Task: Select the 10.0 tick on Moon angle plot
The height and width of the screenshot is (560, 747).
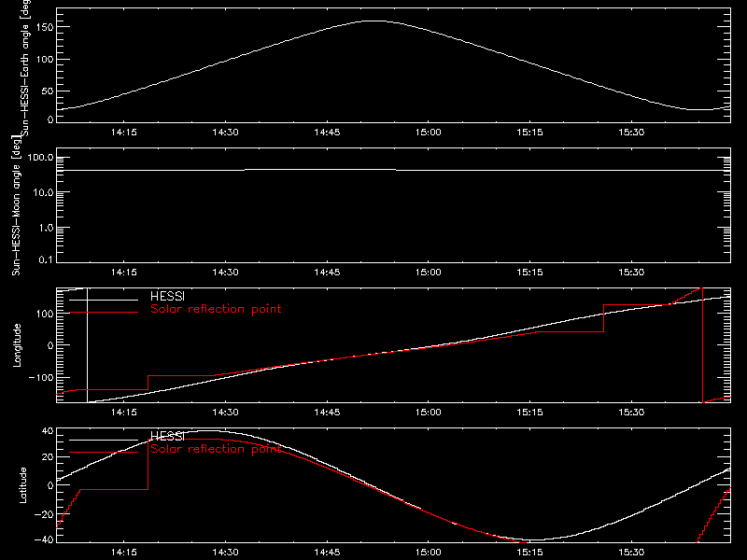Action: (x=43, y=193)
